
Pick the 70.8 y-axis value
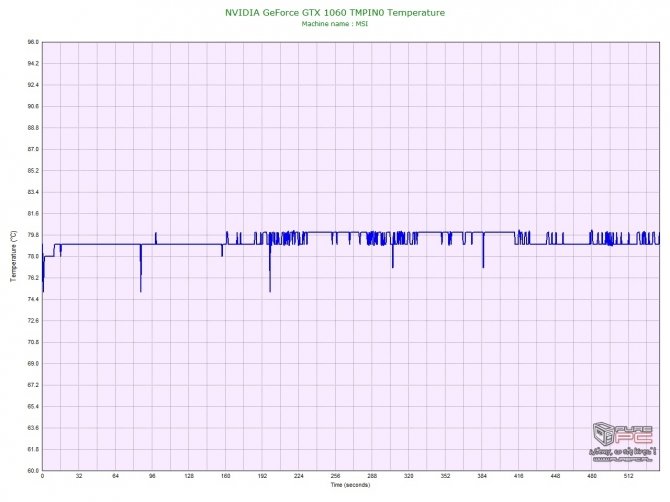click(33, 342)
